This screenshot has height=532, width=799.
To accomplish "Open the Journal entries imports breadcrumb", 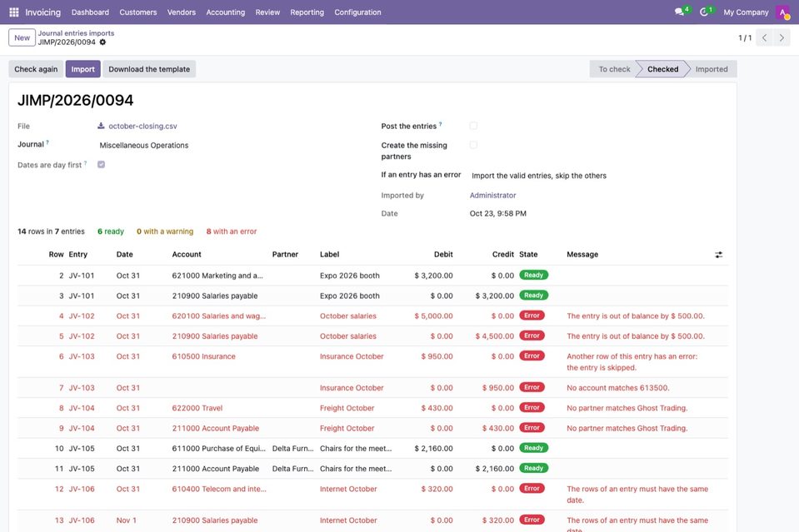I will [x=76, y=33].
